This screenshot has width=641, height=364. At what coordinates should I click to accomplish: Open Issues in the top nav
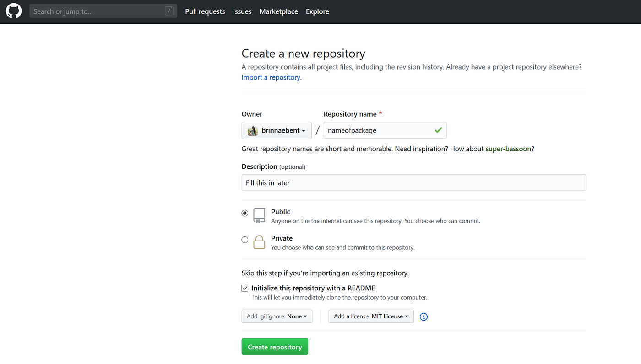click(x=242, y=11)
